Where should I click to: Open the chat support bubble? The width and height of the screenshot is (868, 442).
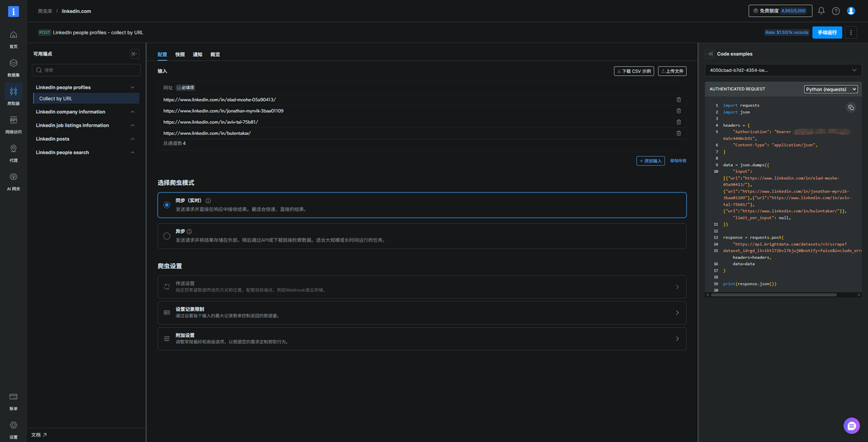click(852, 426)
